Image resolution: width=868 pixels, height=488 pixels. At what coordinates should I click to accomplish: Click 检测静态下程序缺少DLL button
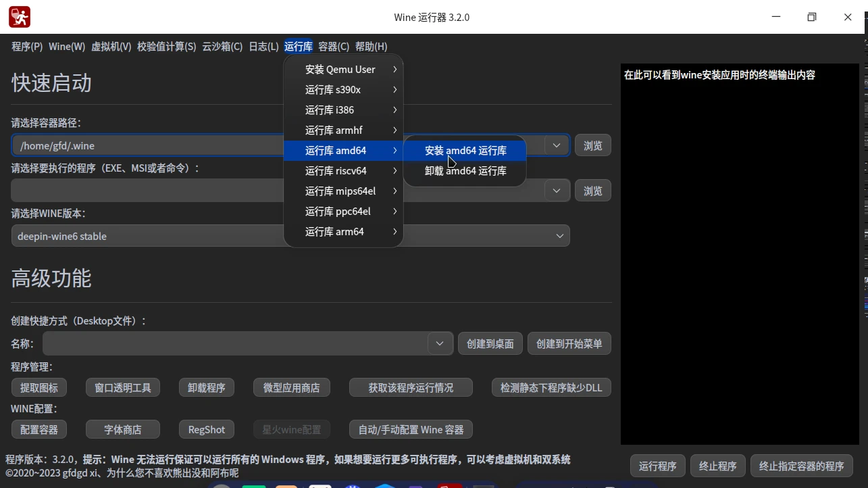(x=551, y=387)
